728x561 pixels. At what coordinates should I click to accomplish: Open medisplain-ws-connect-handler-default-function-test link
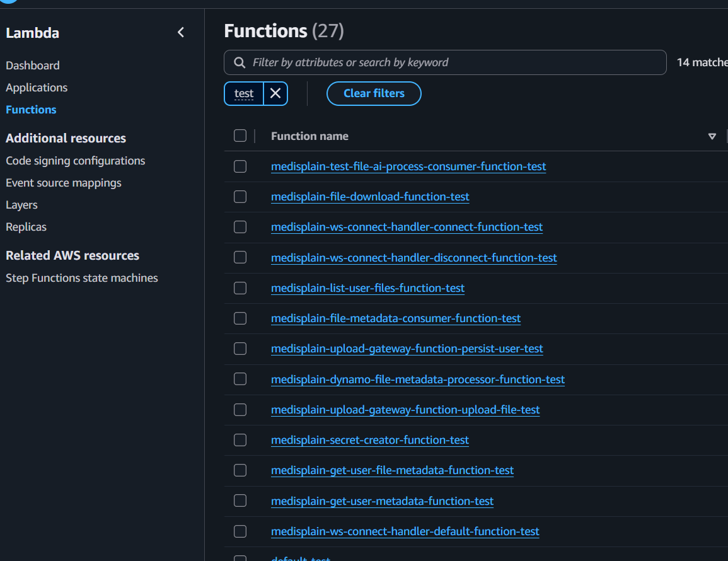tap(405, 531)
